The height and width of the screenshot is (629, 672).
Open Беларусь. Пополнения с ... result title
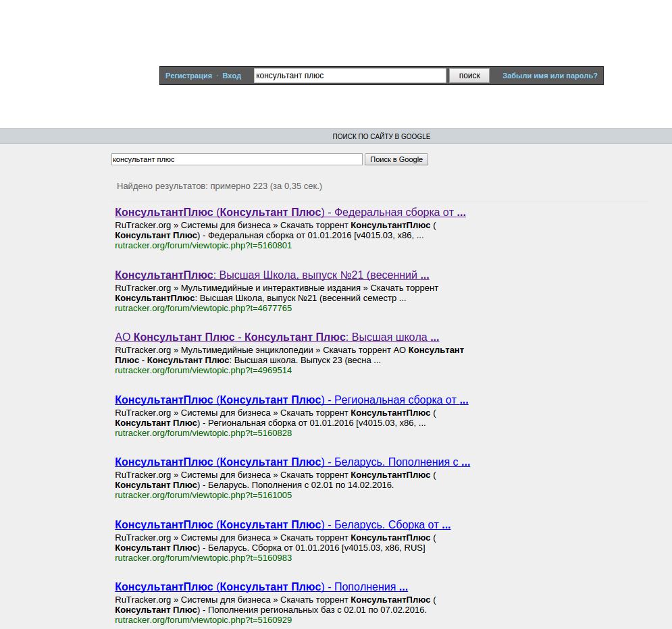[x=292, y=462]
